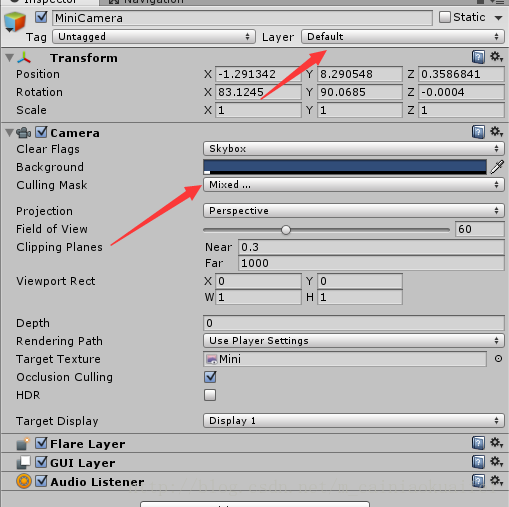Click Viewport Rect W field

258,297
